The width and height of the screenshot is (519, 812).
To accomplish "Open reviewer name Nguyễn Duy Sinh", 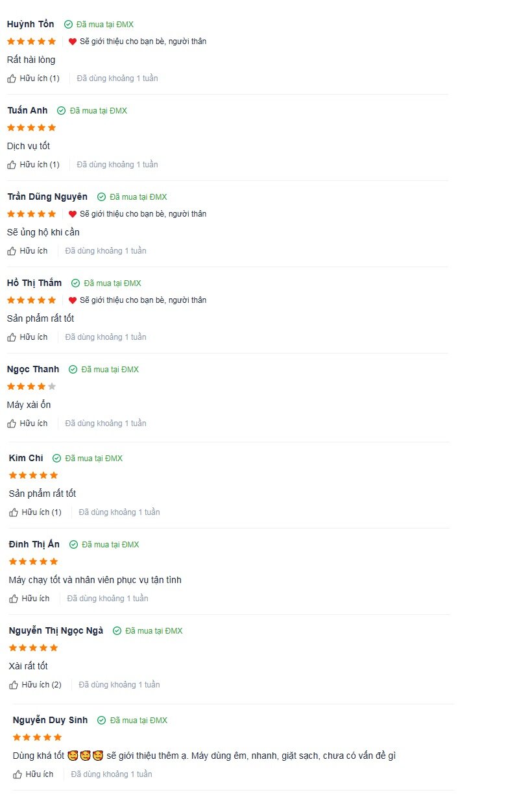I will click(50, 720).
